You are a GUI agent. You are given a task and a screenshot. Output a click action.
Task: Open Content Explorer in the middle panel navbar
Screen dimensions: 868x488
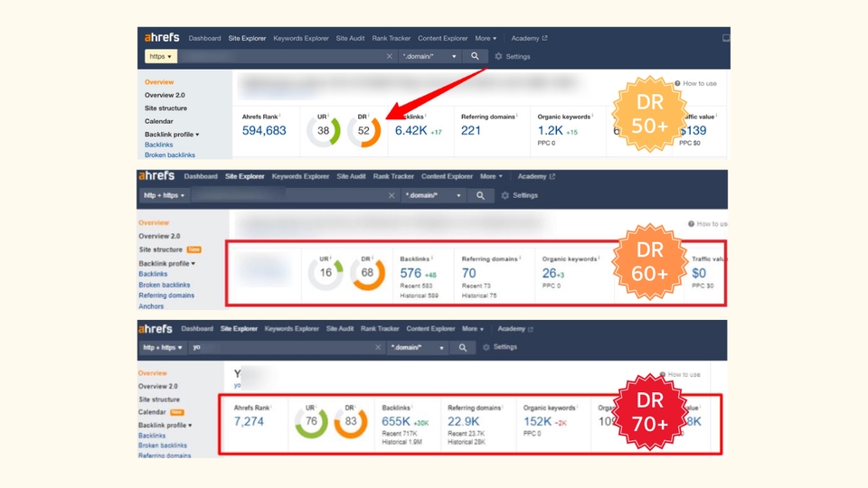447,176
